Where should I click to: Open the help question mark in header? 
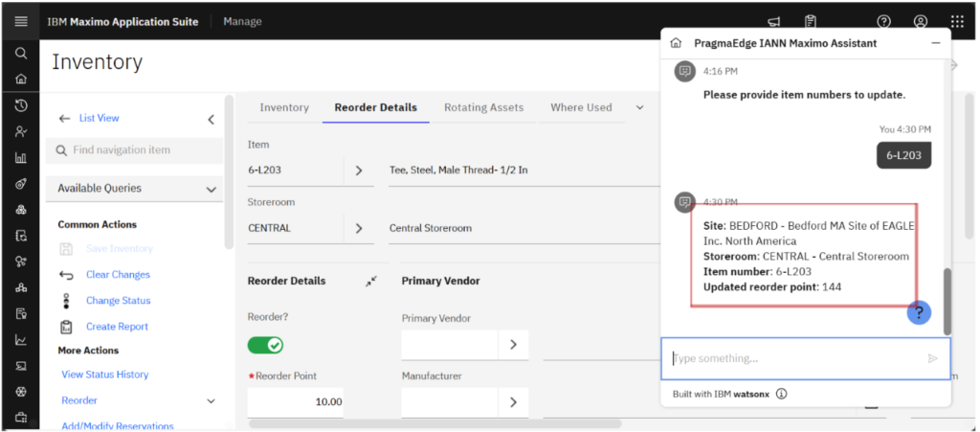[883, 21]
